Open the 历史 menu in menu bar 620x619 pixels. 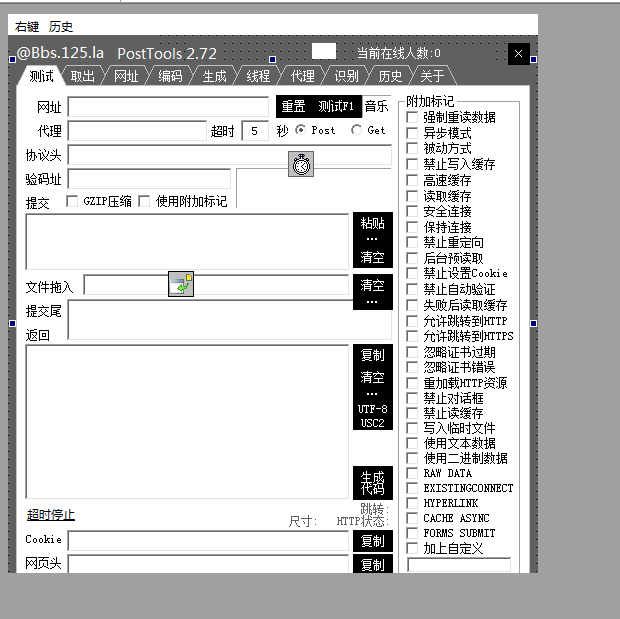click(x=60, y=27)
